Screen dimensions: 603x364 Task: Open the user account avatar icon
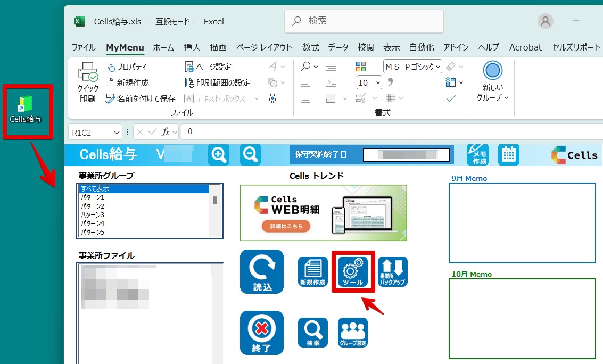click(546, 21)
